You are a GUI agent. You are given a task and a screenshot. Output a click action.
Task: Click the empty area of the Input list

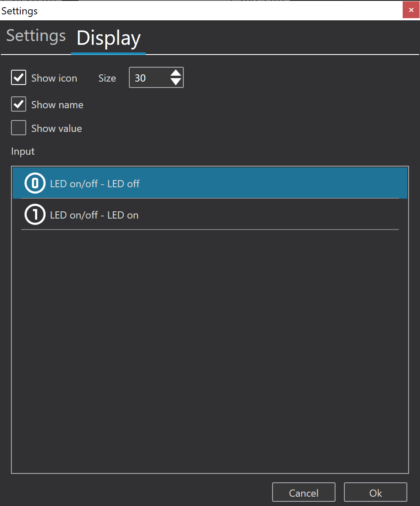(210, 351)
